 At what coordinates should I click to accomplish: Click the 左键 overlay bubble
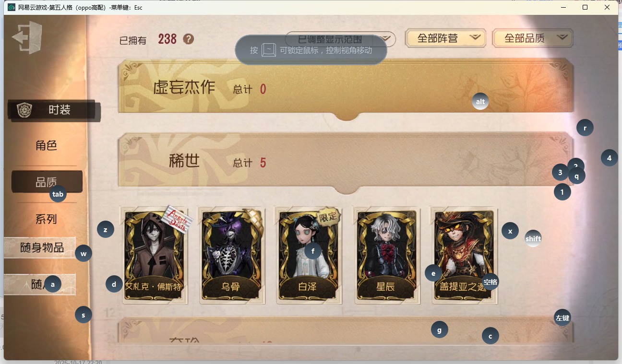tap(562, 317)
